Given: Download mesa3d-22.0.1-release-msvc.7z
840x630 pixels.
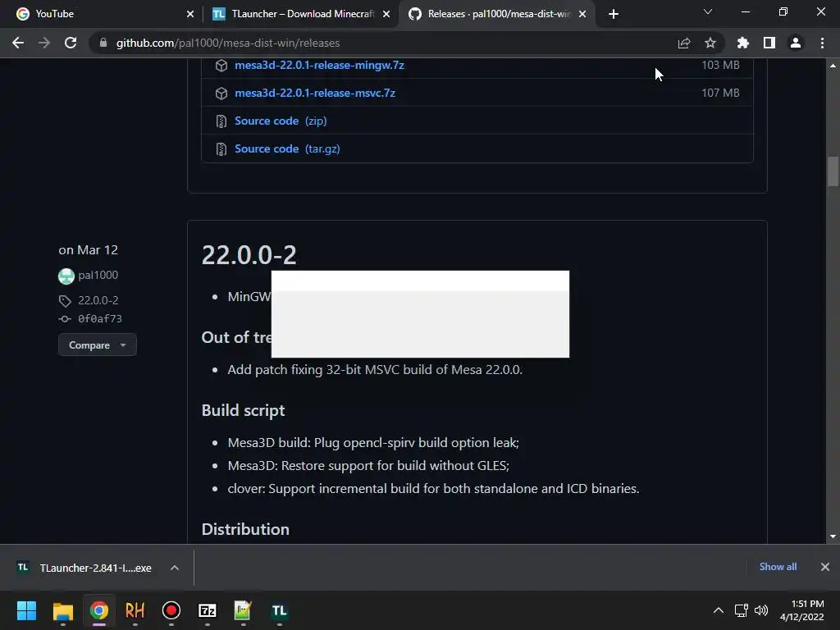Looking at the screenshot, I should click(x=315, y=93).
